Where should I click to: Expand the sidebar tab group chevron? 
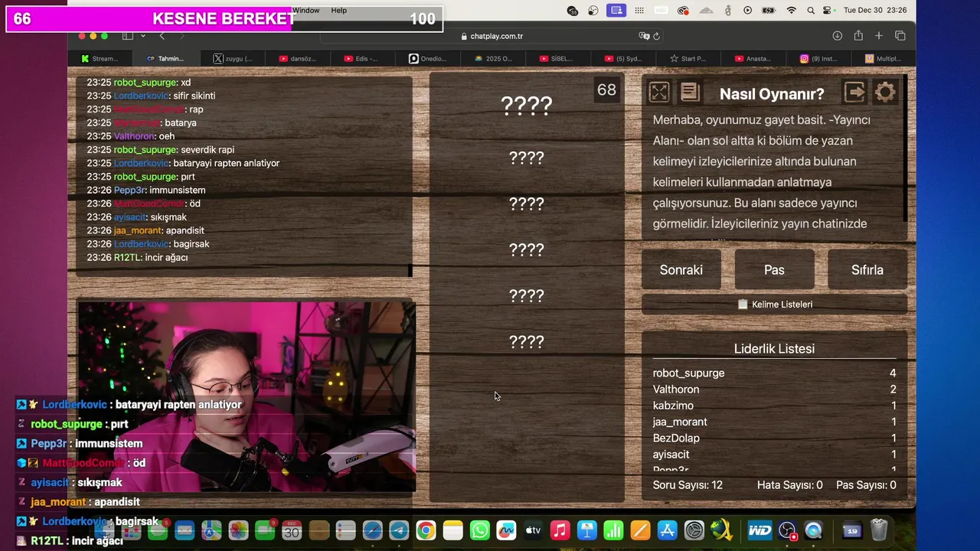coord(142,36)
